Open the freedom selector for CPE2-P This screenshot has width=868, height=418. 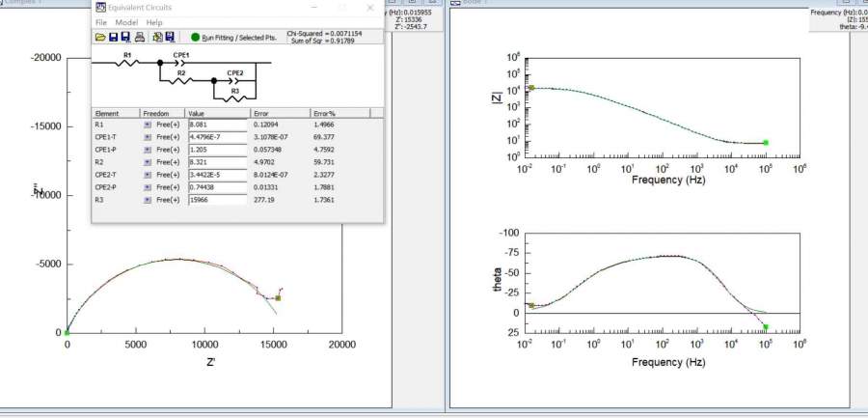coord(148,187)
